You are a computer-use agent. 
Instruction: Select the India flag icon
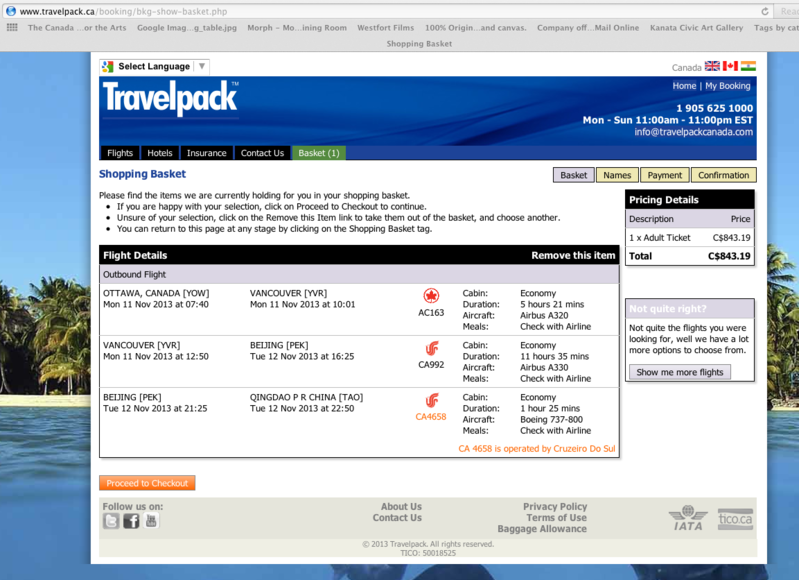pos(748,67)
